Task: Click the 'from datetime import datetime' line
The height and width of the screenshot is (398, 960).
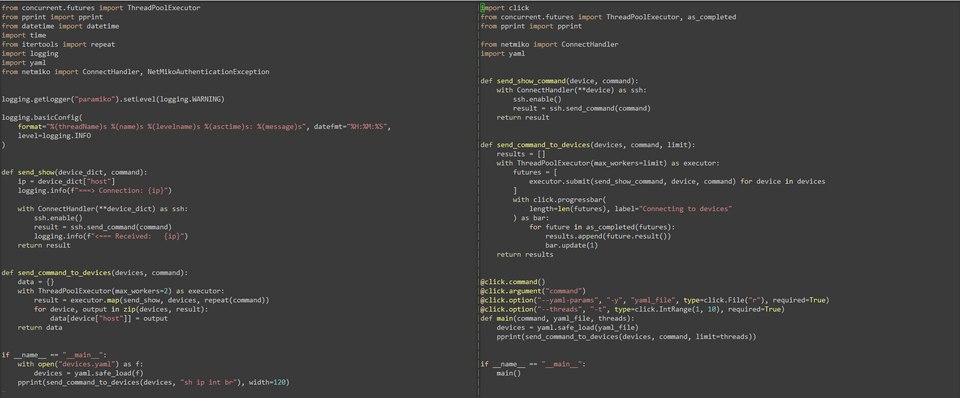Action: (x=61, y=26)
